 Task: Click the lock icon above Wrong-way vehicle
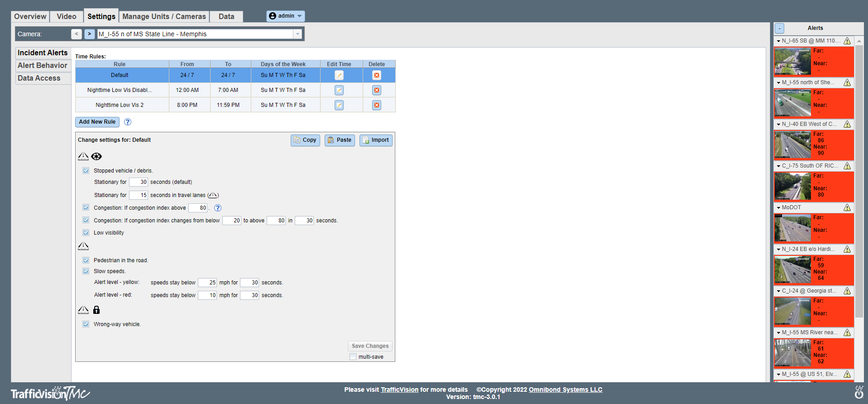96,310
